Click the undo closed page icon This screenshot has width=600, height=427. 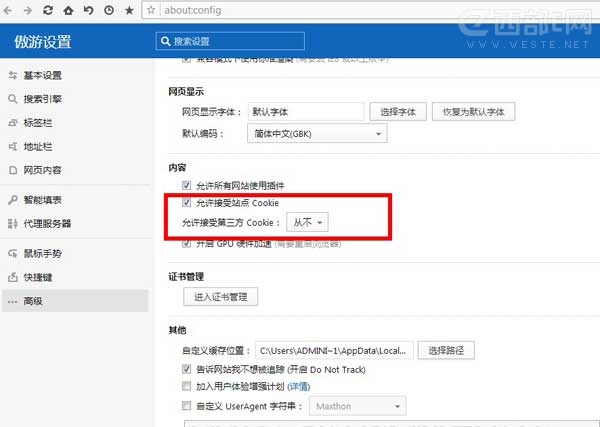pos(88,10)
